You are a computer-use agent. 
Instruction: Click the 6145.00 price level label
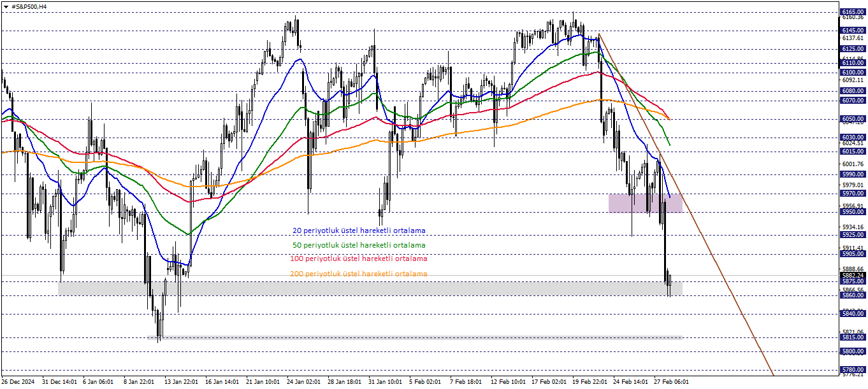pyautogui.click(x=853, y=31)
